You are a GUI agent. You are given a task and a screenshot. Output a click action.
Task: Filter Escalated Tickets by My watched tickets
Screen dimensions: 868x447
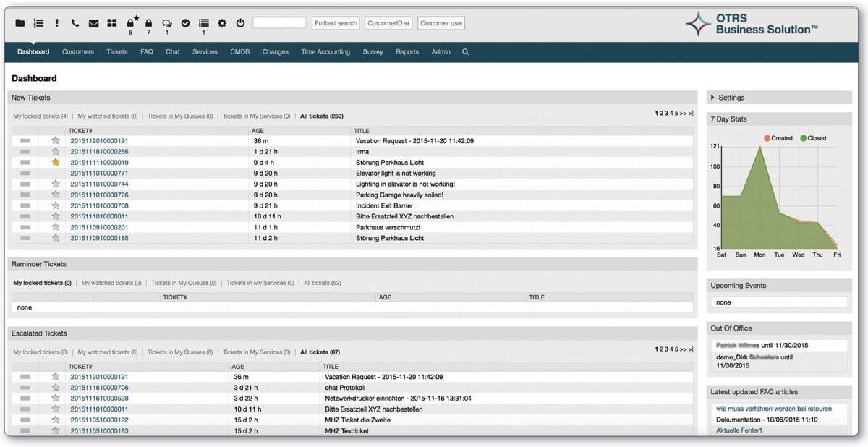coord(108,352)
